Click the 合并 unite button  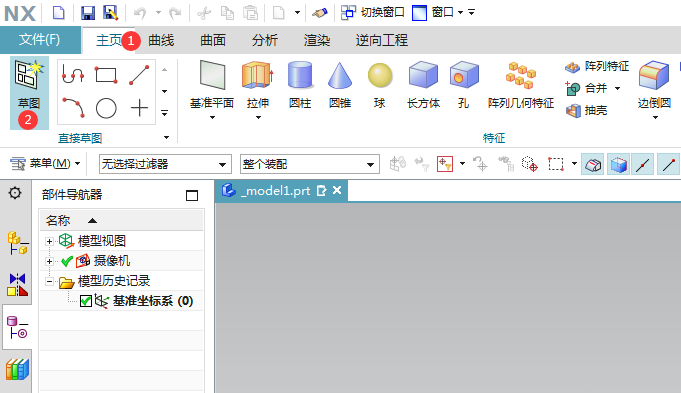[x=586, y=88]
